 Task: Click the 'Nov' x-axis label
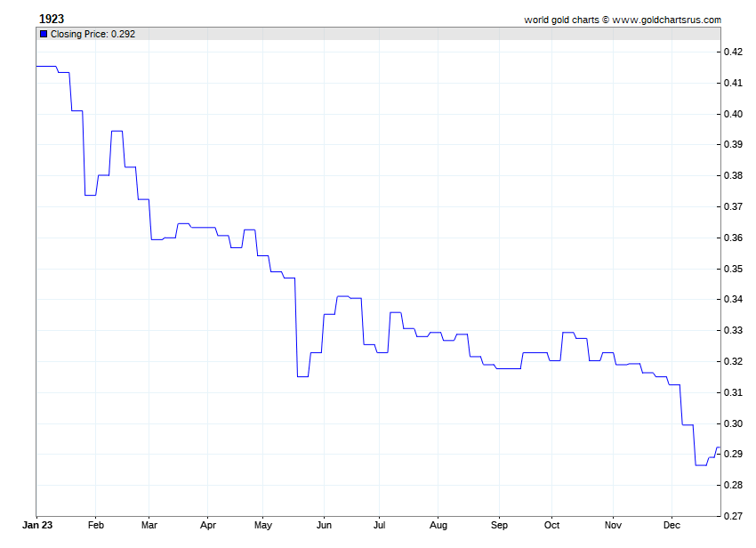(613, 525)
